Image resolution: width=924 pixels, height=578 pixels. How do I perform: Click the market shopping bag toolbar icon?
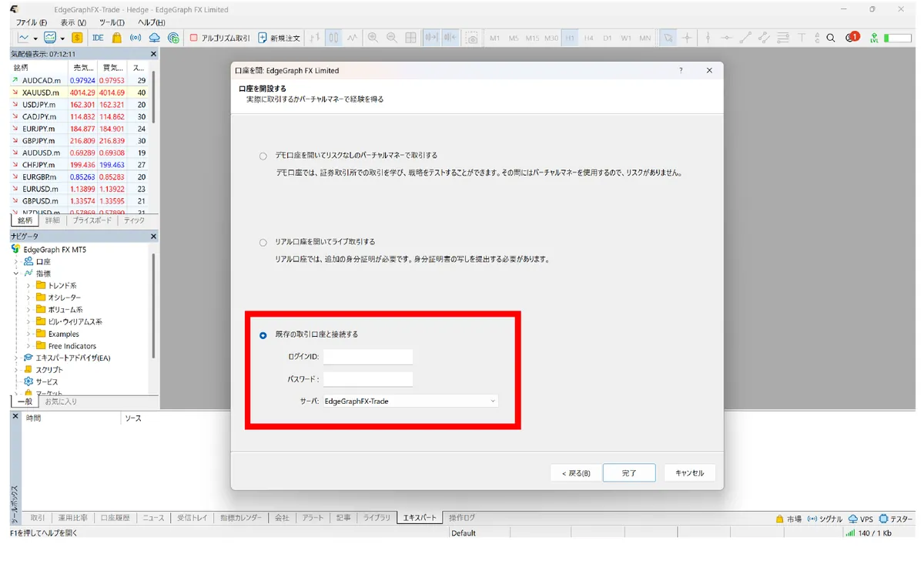[x=117, y=37]
